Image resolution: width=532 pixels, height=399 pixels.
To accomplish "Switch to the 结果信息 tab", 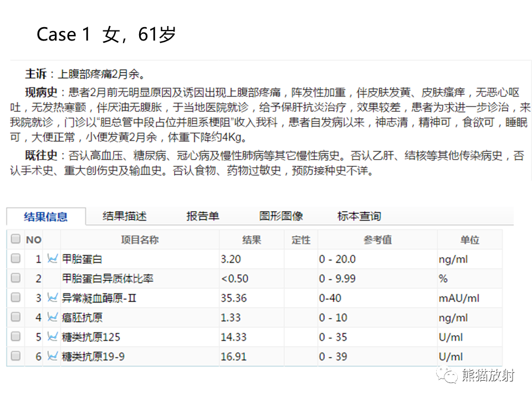I will coord(46,217).
